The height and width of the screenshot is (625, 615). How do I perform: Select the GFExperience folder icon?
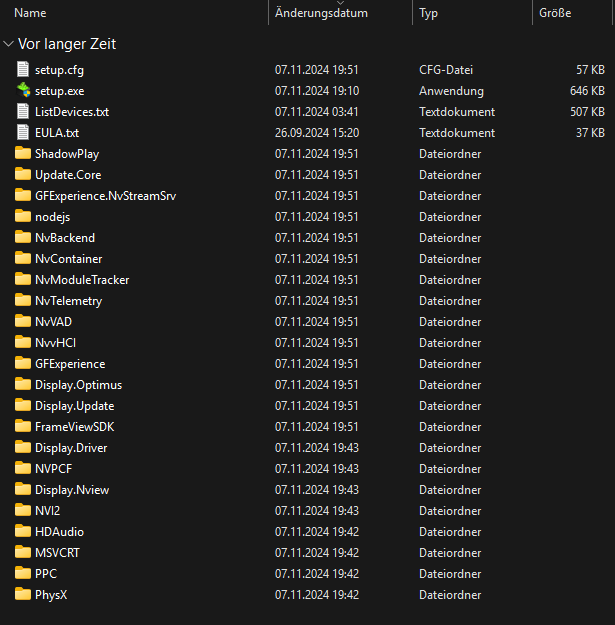point(23,364)
